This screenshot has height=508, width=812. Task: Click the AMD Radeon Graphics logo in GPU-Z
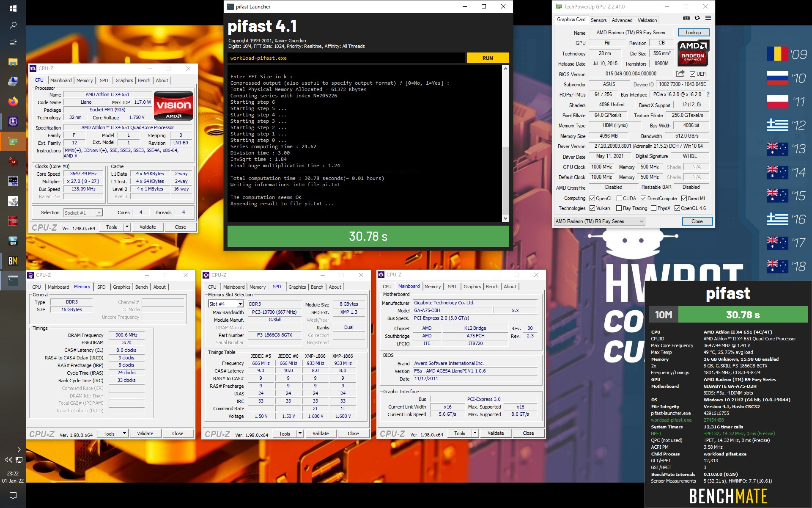tap(693, 53)
